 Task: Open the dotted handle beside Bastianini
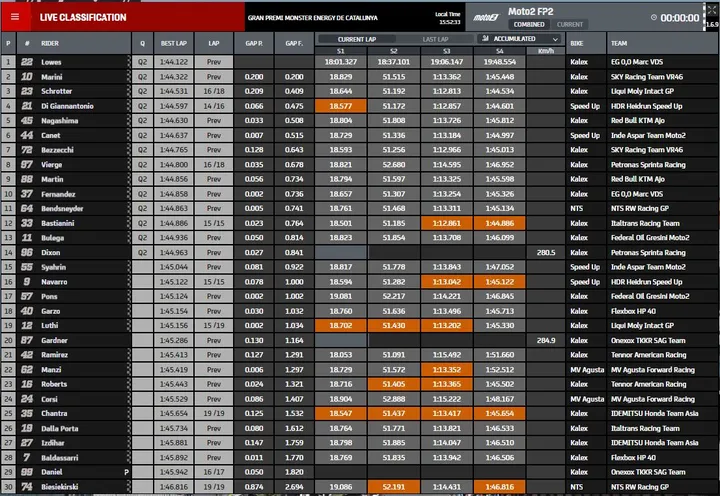129,223
